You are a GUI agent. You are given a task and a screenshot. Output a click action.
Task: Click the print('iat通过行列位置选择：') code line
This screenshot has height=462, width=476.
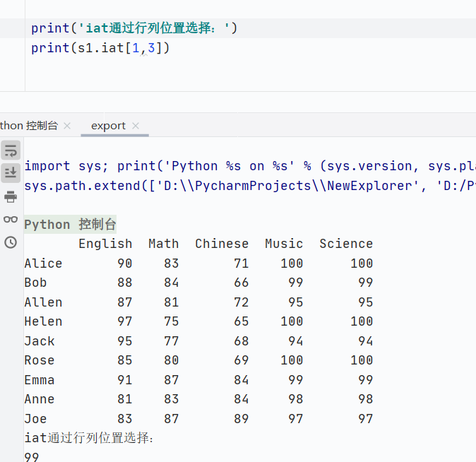click(x=134, y=28)
